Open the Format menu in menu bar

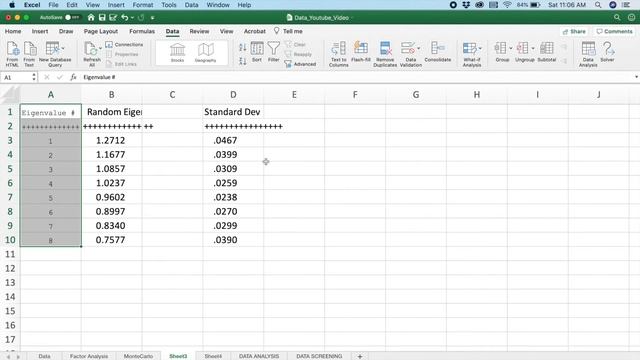pyautogui.click(x=143, y=5)
